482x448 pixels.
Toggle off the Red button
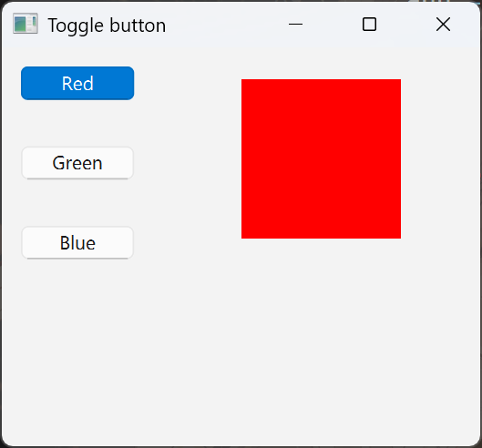pyautogui.click(x=77, y=83)
